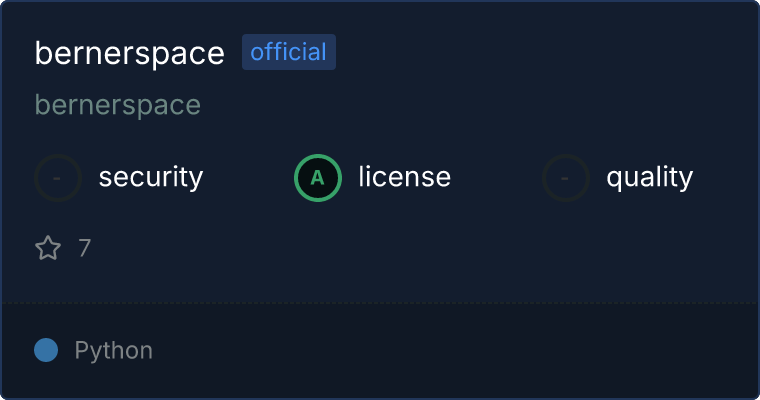
Task: Click the dash inside the security circle
Action: coord(58,178)
